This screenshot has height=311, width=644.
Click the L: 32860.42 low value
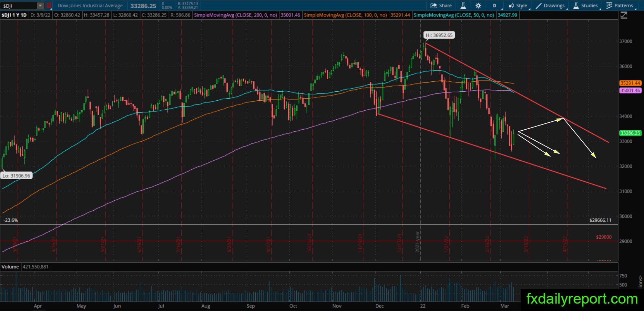click(125, 15)
